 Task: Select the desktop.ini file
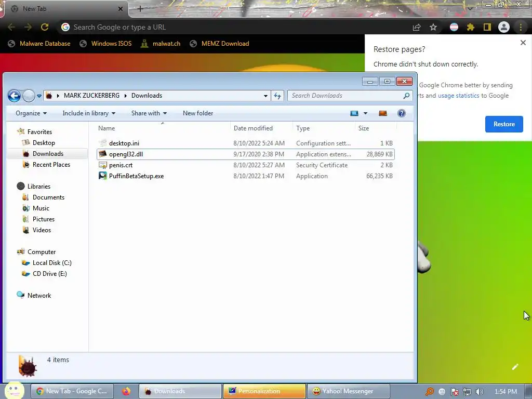point(246,143)
